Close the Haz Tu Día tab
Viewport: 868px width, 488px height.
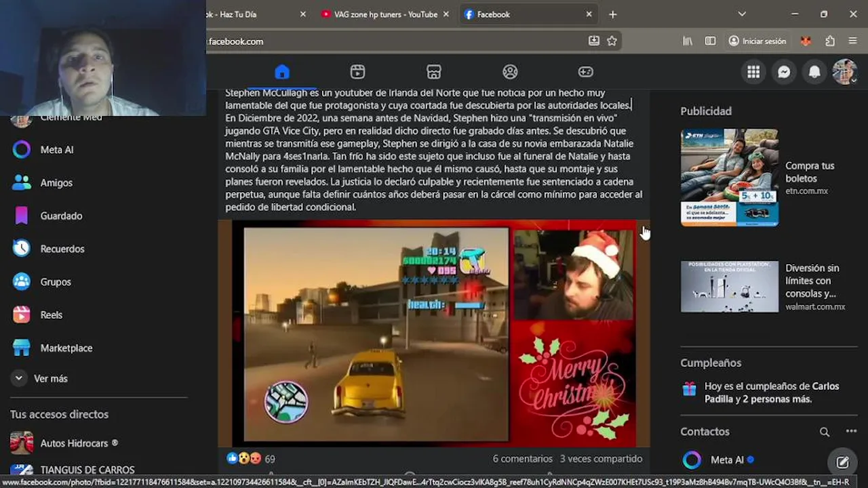click(x=303, y=14)
